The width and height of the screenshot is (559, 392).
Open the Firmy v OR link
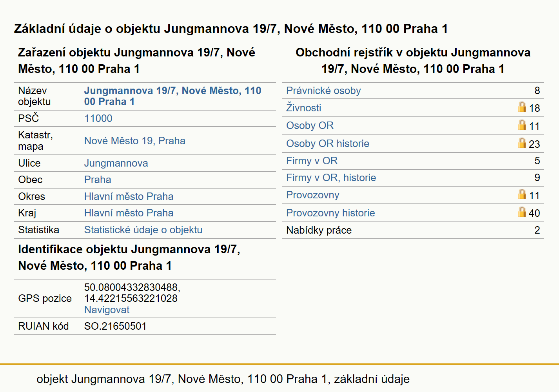pyautogui.click(x=312, y=161)
